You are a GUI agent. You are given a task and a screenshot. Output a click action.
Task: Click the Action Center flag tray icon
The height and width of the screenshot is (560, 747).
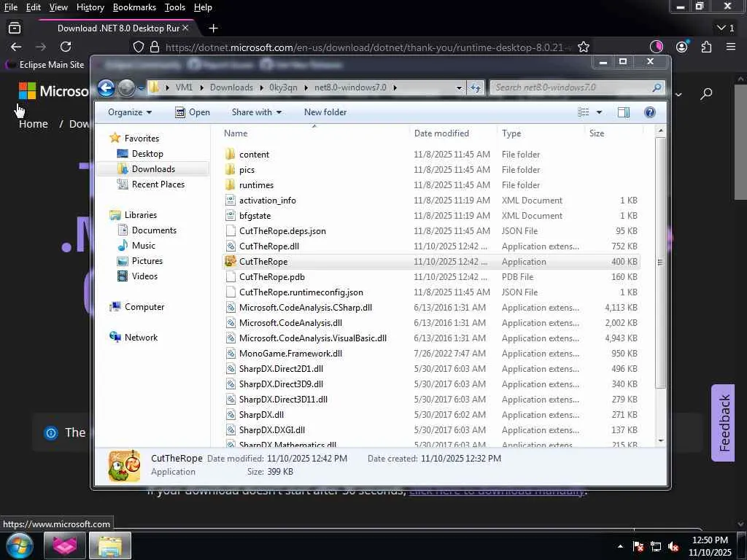click(x=638, y=547)
